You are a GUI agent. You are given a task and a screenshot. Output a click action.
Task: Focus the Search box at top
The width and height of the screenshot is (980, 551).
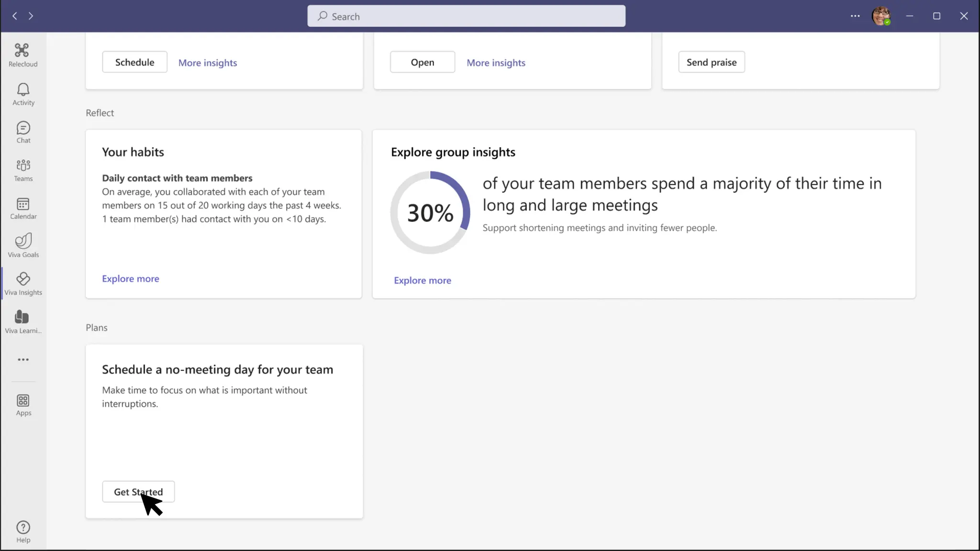tap(466, 16)
